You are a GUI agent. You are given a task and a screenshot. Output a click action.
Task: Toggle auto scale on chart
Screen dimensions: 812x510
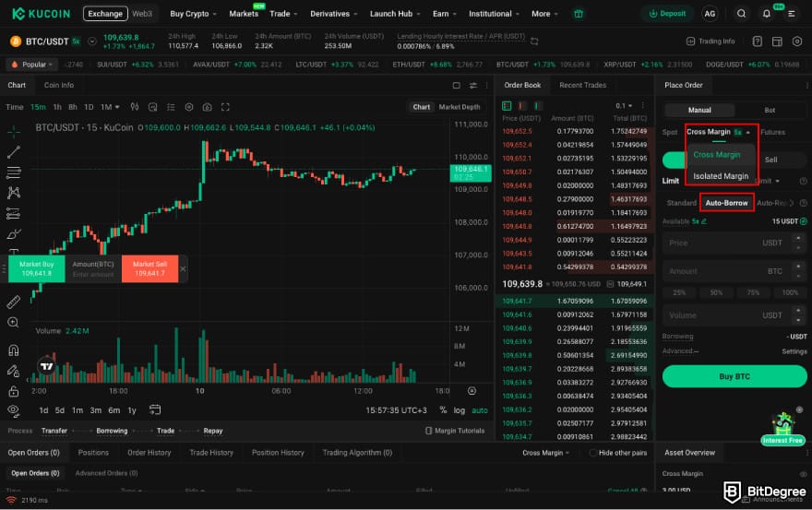pyautogui.click(x=480, y=410)
